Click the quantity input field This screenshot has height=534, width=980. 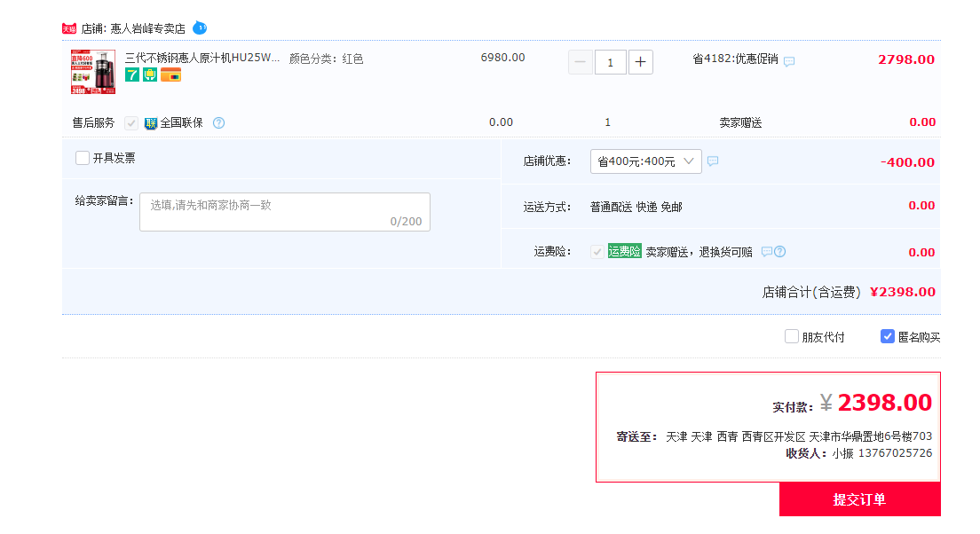[x=610, y=62]
